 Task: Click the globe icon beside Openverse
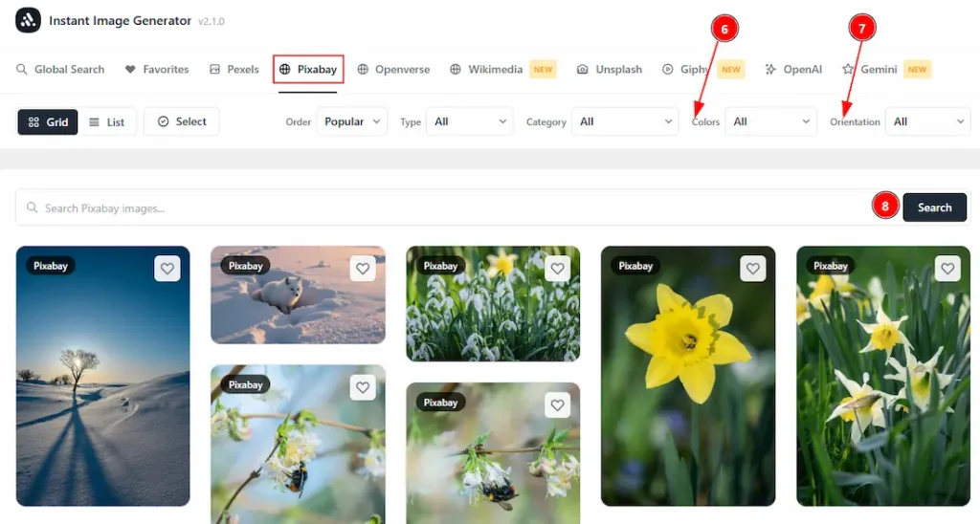(363, 70)
